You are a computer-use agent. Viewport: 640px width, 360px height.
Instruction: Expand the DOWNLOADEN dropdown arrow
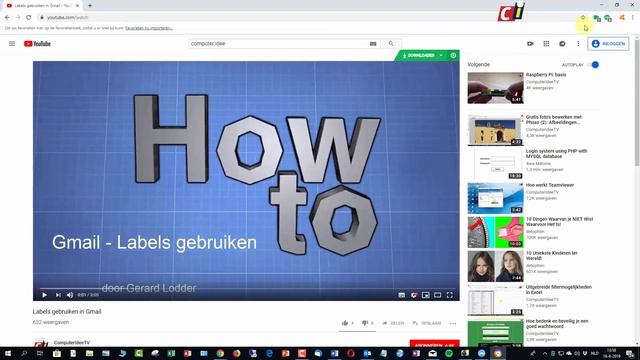pyautogui.click(x=441, y=56)
